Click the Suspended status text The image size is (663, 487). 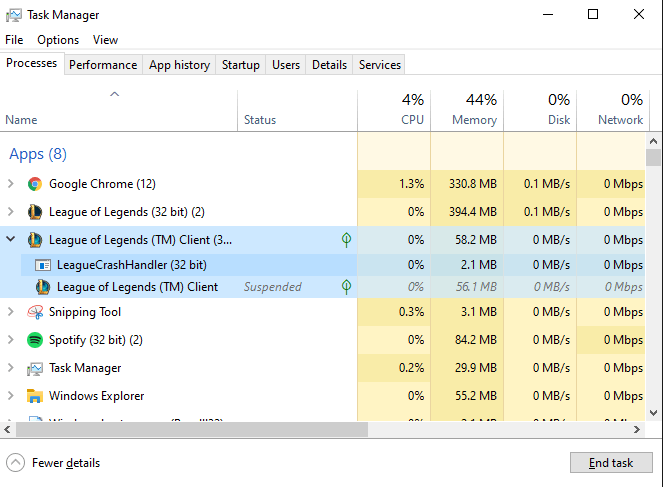pyautogui.click(x=273, y=287)
